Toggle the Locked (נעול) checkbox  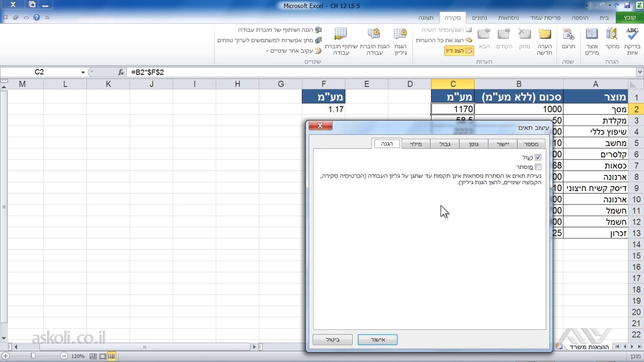click(x=538, y=157)
